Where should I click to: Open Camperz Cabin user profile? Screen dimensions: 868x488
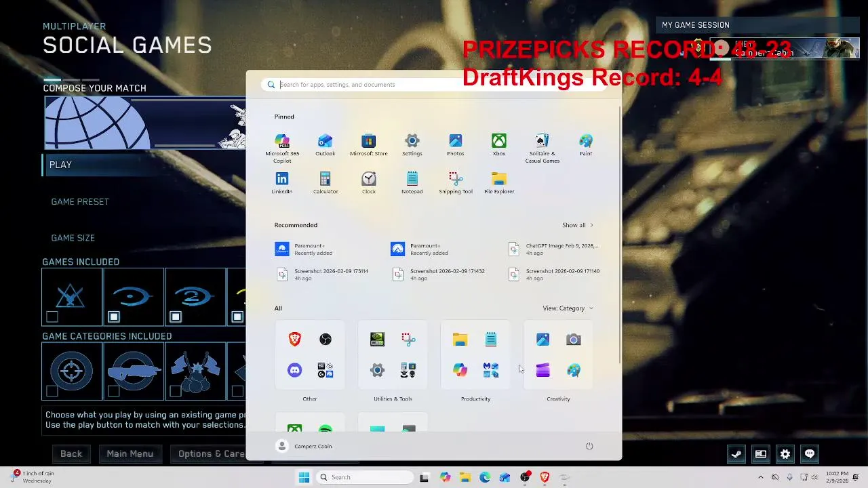coord(304,446)
